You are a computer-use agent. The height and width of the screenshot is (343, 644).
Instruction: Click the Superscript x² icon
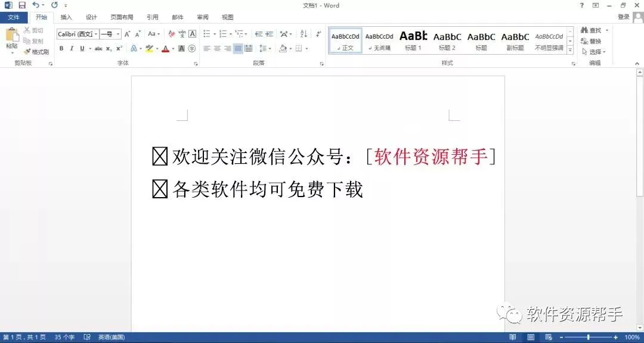[119, 49]
